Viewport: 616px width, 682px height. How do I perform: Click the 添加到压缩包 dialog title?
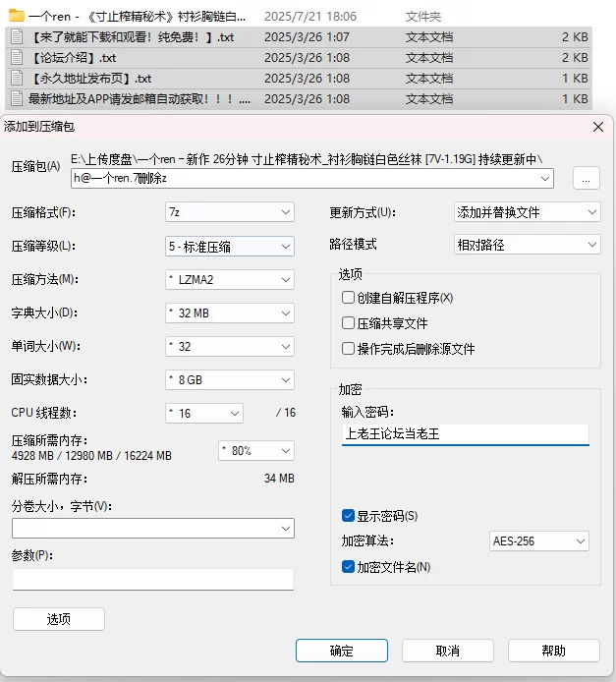click(x=39, y=127)
